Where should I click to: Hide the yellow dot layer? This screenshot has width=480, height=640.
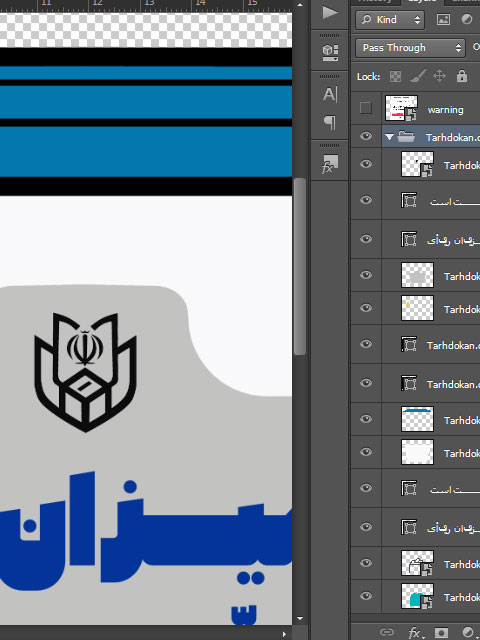[x=366, y=308]
